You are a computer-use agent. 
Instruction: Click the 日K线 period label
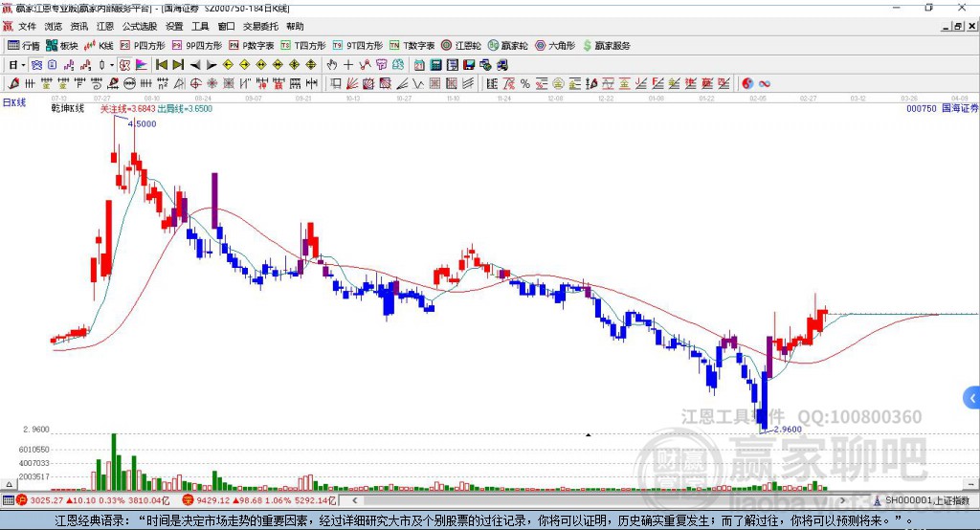coord(14,102)
